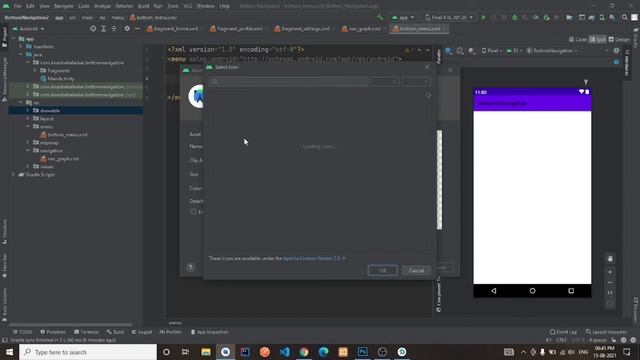Open Chrome from the Windows taskbar
Image resolution: width=640 pixels, height=360 pixels.
[x=304, y=352]
